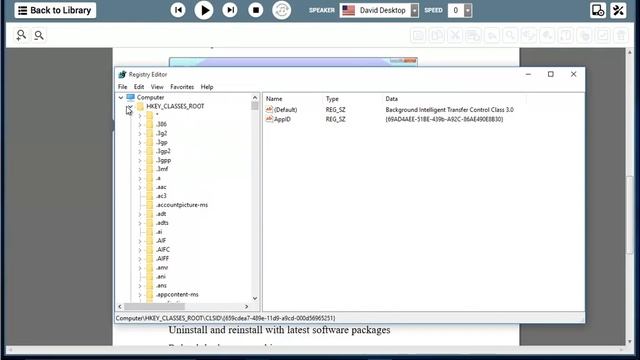Viewport: 640px width, 360px height.
Task: Open the Edit menu in Registry Editor
Action: [139, 87]
